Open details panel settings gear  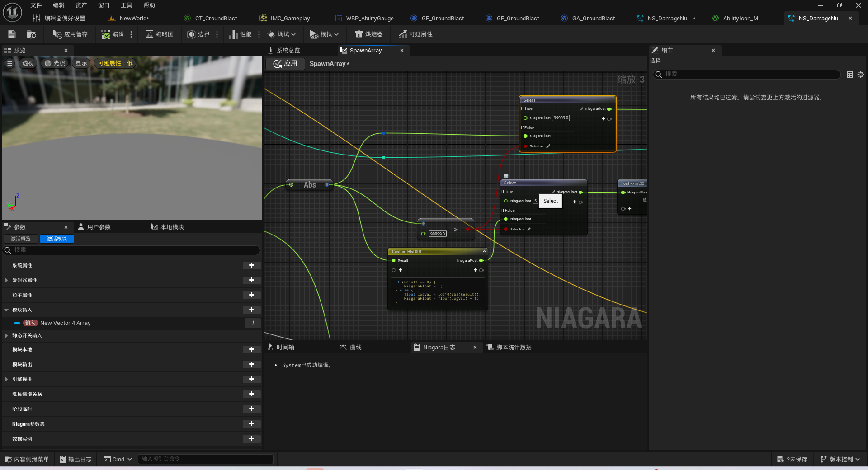[x=861, y=75]
